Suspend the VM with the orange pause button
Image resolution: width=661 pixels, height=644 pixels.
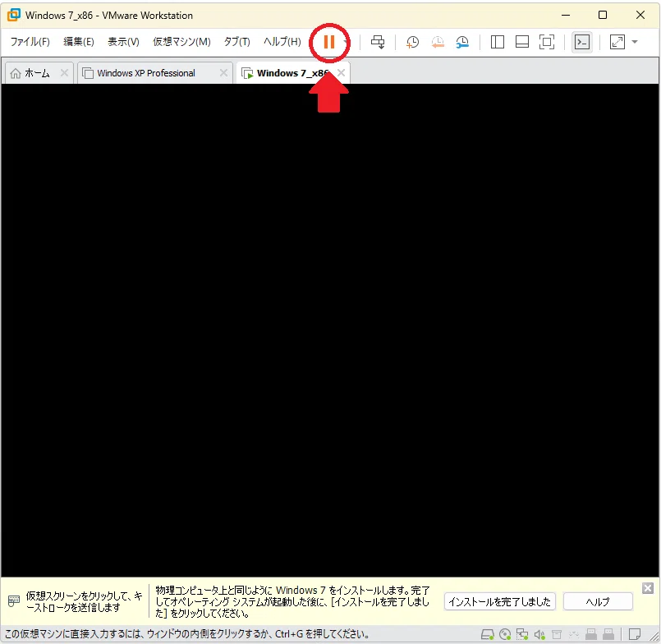pos(328,42)
